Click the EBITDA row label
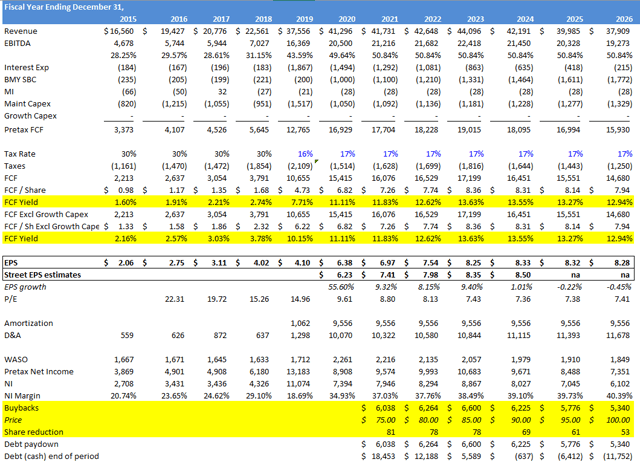 20,45
